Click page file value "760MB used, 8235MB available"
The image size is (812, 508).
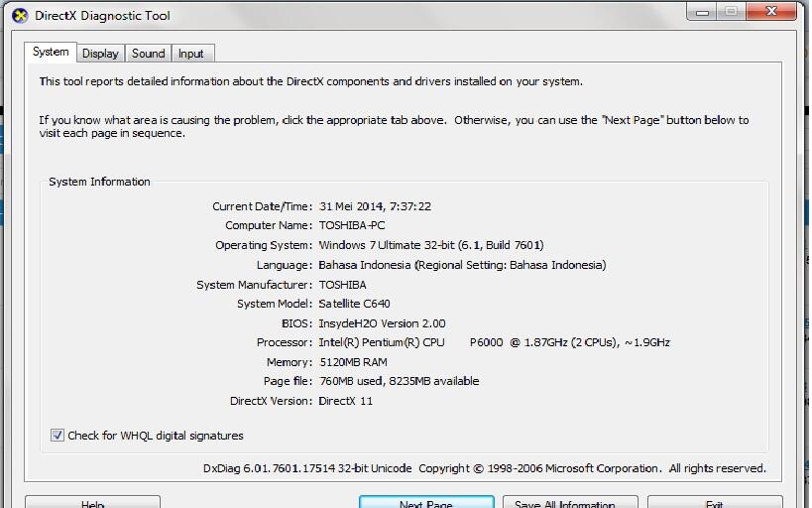tap(400, 382)
